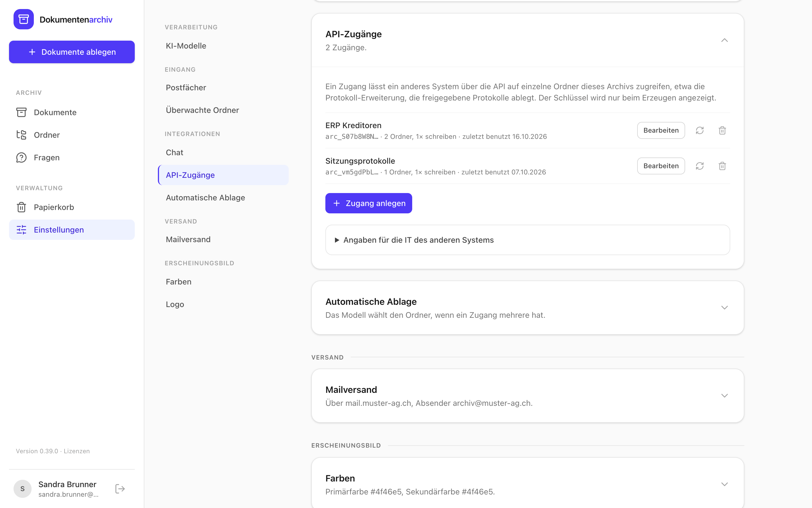Edit the ERP Kreditoren access

[661, 130]
